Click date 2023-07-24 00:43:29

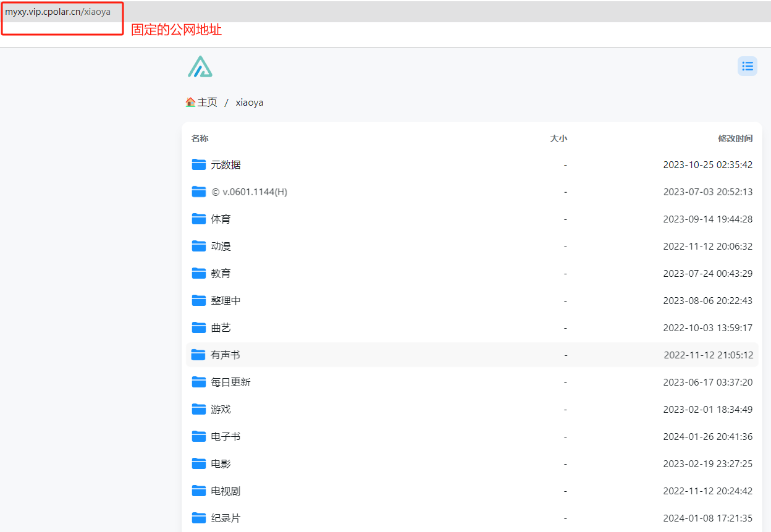pos(708,274)
